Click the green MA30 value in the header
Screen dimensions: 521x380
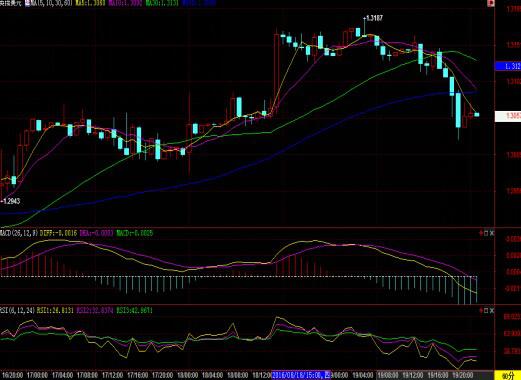point(162,3)
